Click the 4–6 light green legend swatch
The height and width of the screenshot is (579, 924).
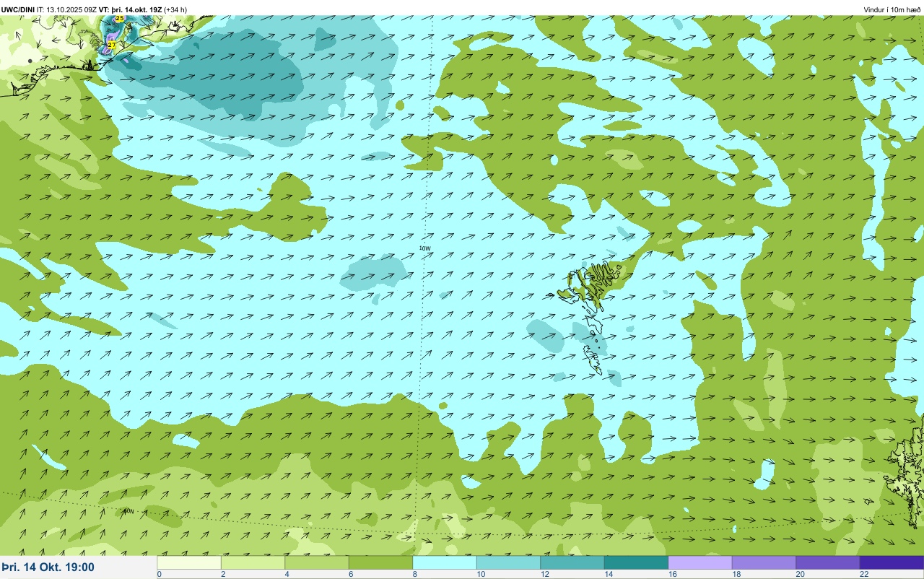(317, 562)
